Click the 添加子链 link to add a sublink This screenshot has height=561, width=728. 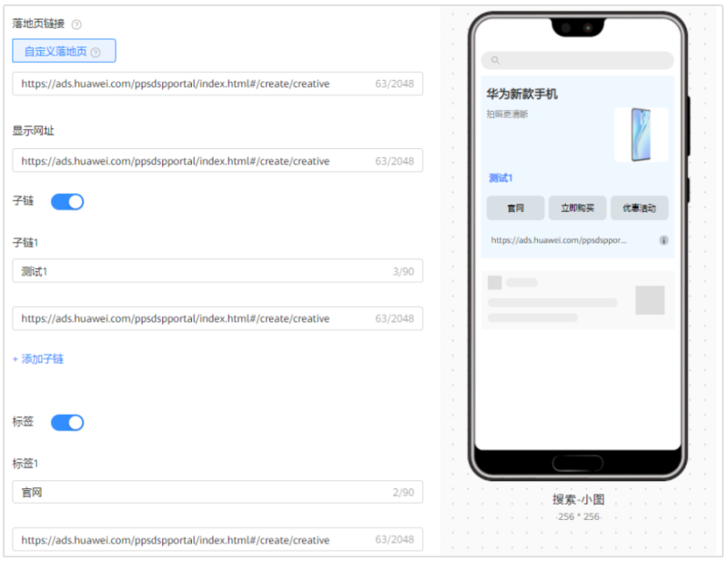pos(40,357)
